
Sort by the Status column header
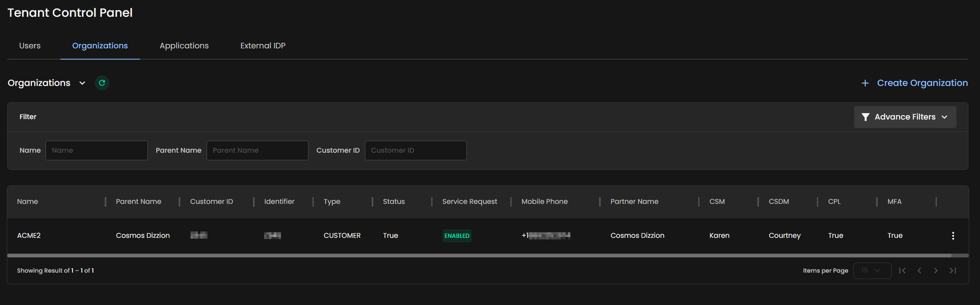tap(394, 201)
